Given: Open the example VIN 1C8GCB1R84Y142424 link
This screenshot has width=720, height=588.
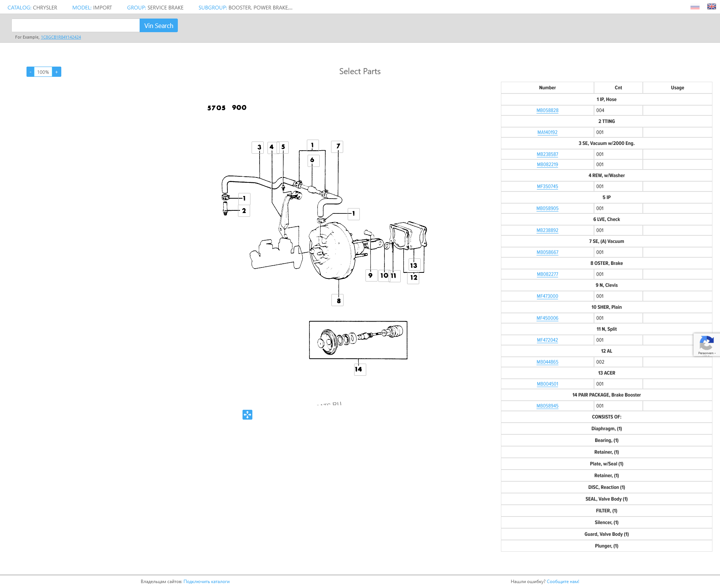Looking at the screenshot, I should coord(61,37).
